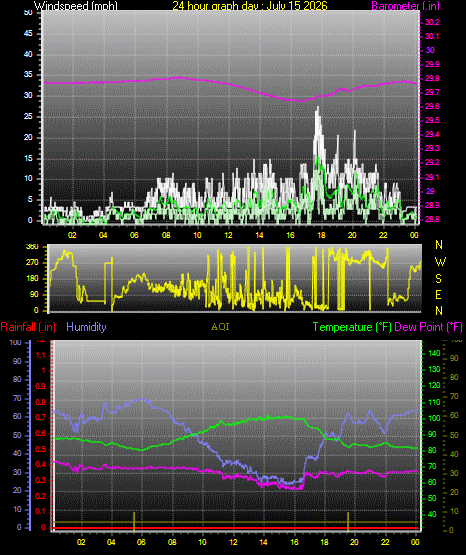This screenshot has width=466, height=555.
Task: Select the 'Dew Point (°F)' legend label
Action: (x=428, y=327)
